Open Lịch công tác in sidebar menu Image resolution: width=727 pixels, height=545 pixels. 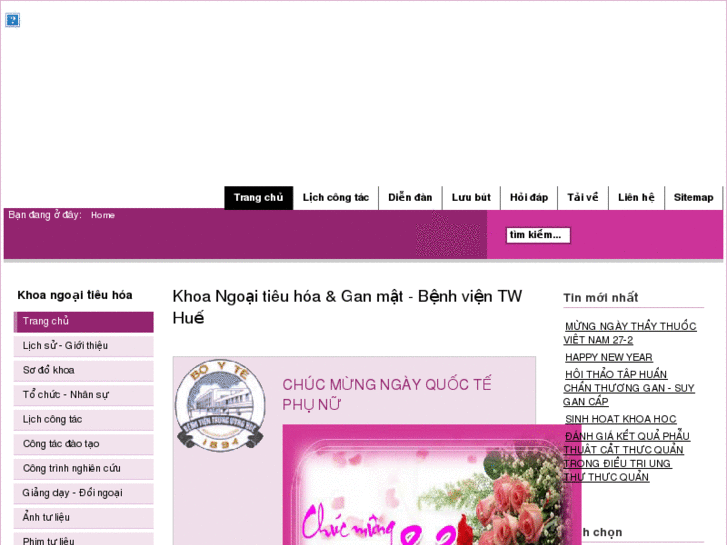coord(83,420)
